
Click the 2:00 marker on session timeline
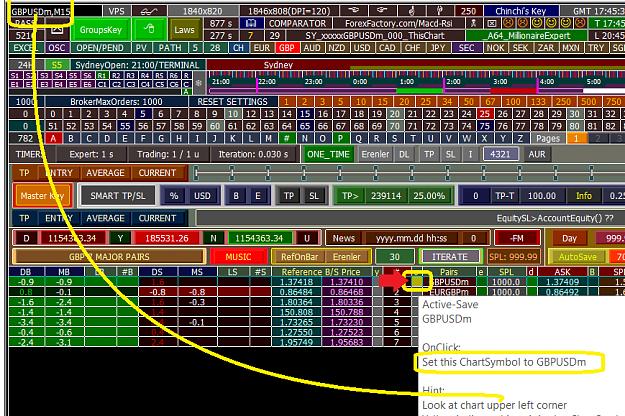[x=453, y=82]
